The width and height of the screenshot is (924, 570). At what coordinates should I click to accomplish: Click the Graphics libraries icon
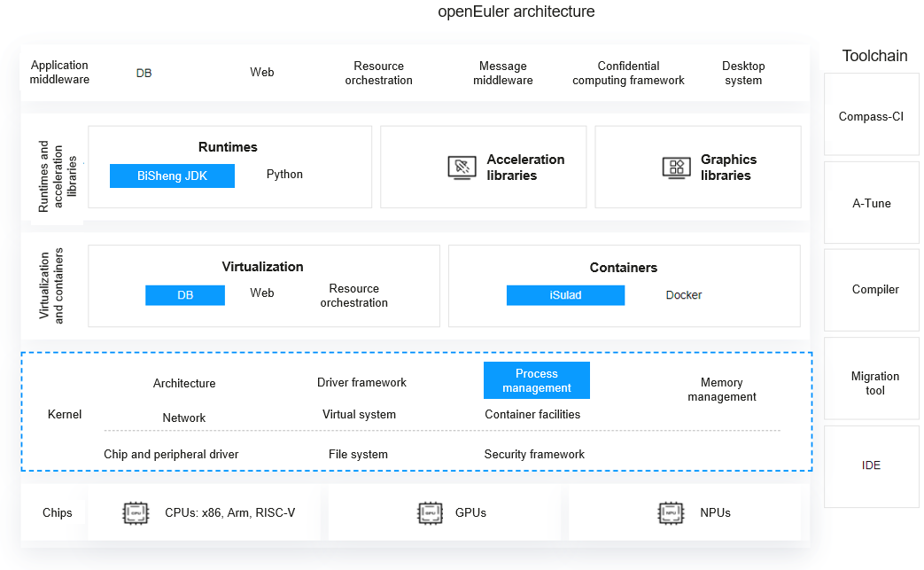(676, 167)
